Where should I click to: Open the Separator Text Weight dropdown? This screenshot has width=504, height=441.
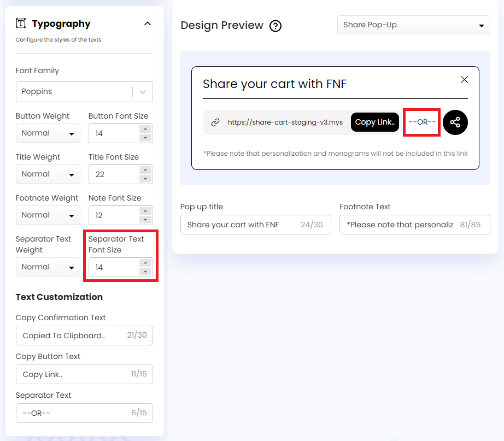point(48,267)
